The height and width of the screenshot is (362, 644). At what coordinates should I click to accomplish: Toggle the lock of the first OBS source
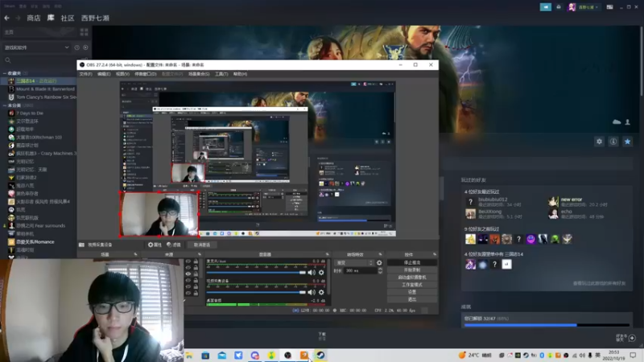(x=196, y=261)
